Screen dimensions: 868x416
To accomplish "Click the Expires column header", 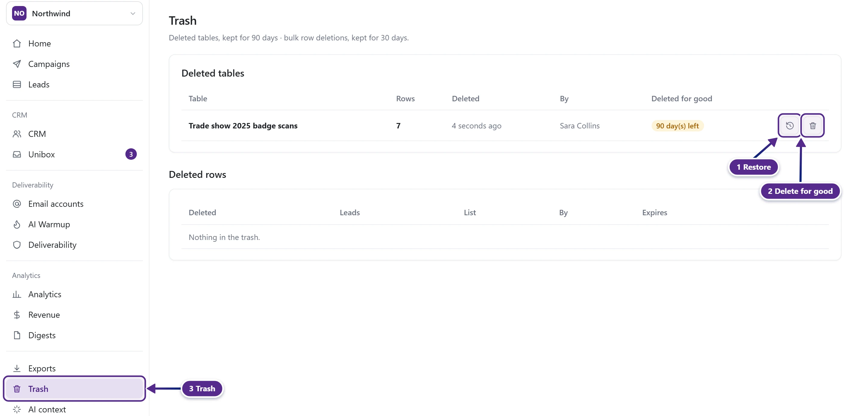I will (x=654, y=213).
